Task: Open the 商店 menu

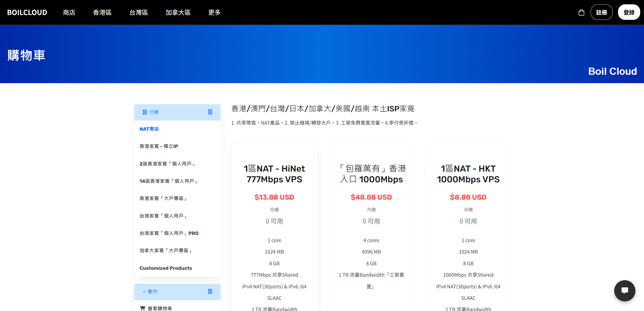Action: click(69, 12)
